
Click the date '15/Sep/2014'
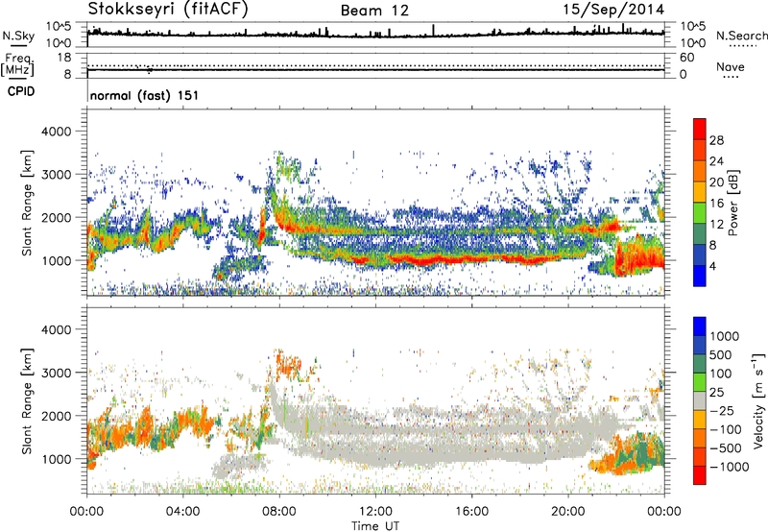(613, 10)
